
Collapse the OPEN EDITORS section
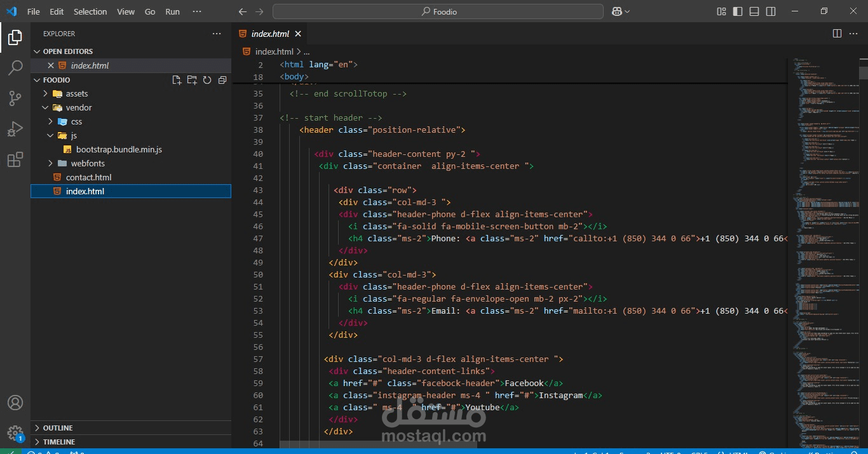click(36, 51)
